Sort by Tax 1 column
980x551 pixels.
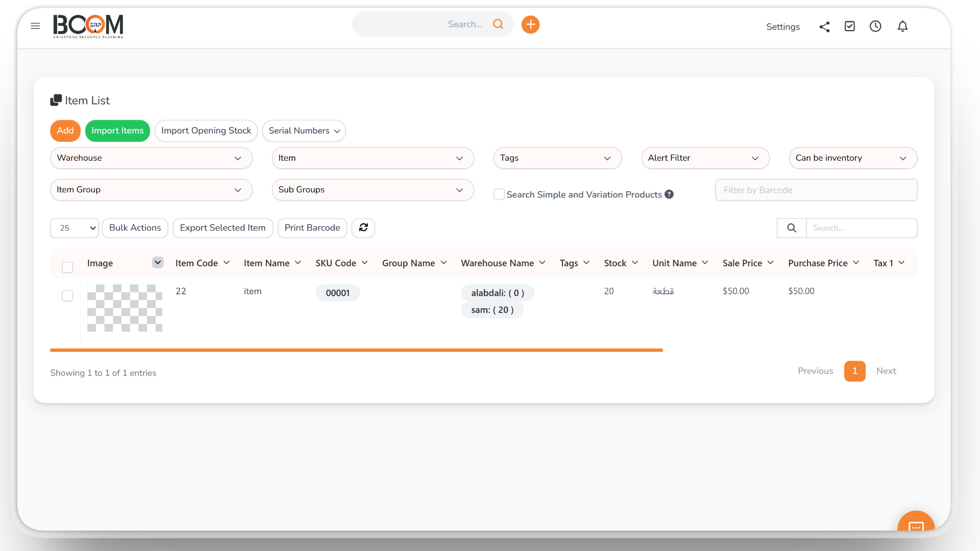[x=889, y=263]
